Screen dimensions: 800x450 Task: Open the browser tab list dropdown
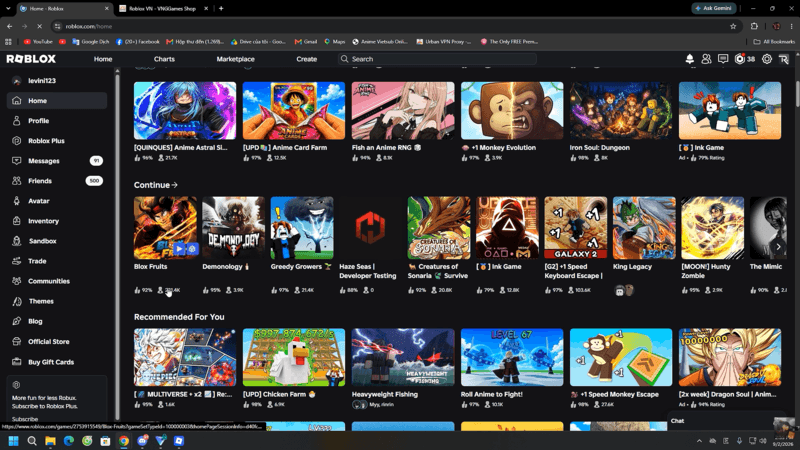click(x=8, y=8)
